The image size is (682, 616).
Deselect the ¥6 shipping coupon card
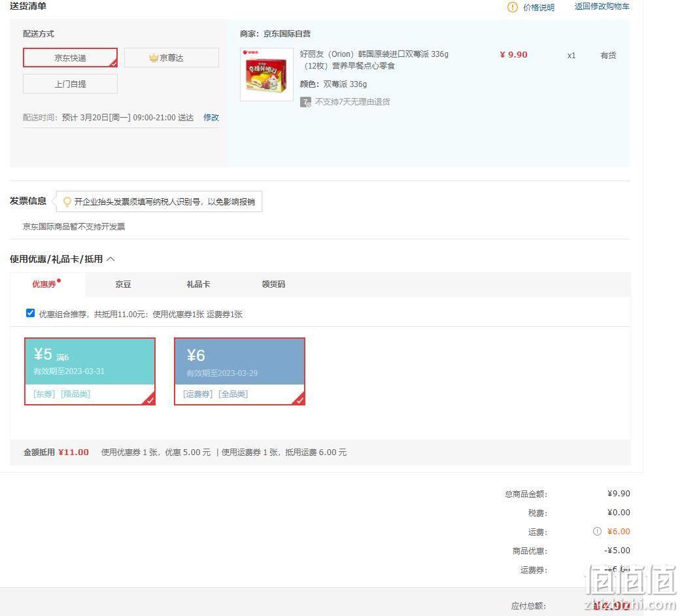tap(240, 371)
